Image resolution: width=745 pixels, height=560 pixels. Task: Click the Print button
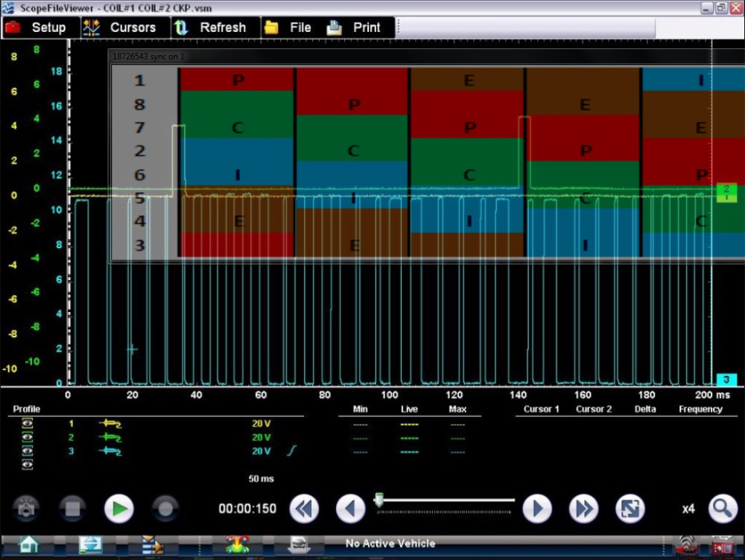pos(355,28)
